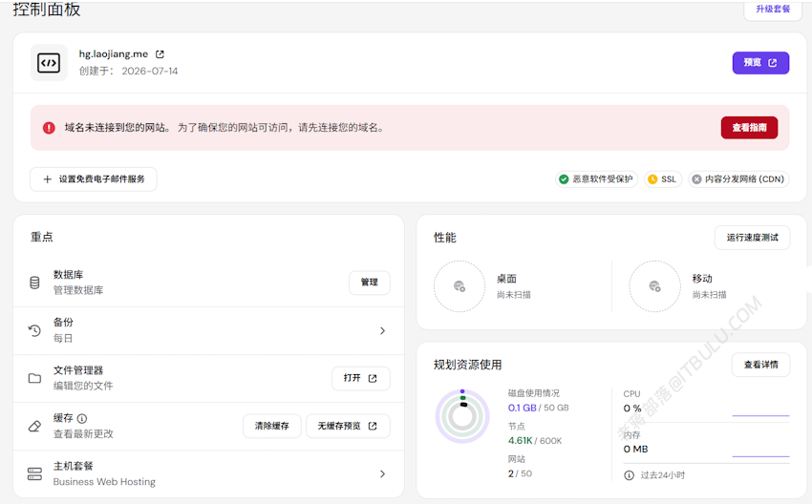
Task: Click the 磁盘使用情况 label
Action: coord(533,393)
